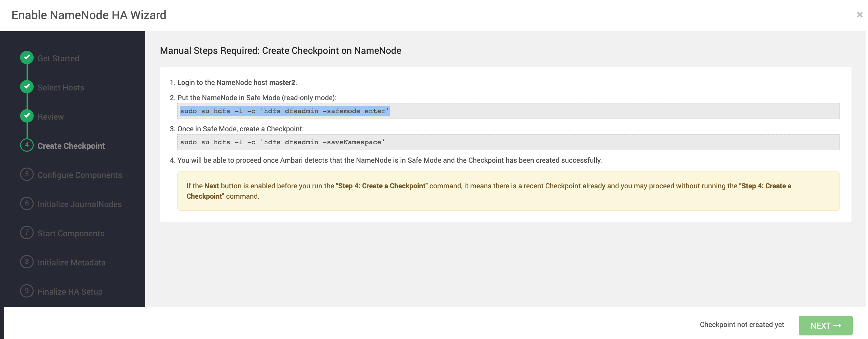Click the Review step checkmark icon

(27, 116)
